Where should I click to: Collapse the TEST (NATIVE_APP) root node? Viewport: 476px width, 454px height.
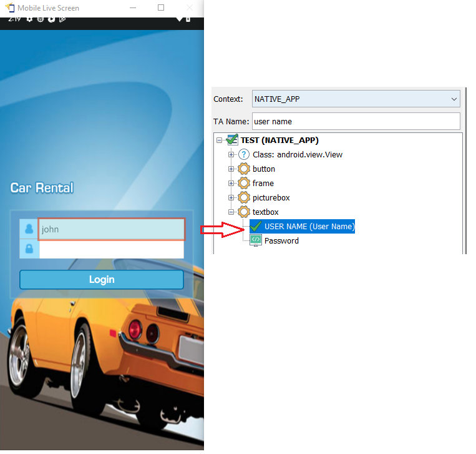tap(219, 141)
